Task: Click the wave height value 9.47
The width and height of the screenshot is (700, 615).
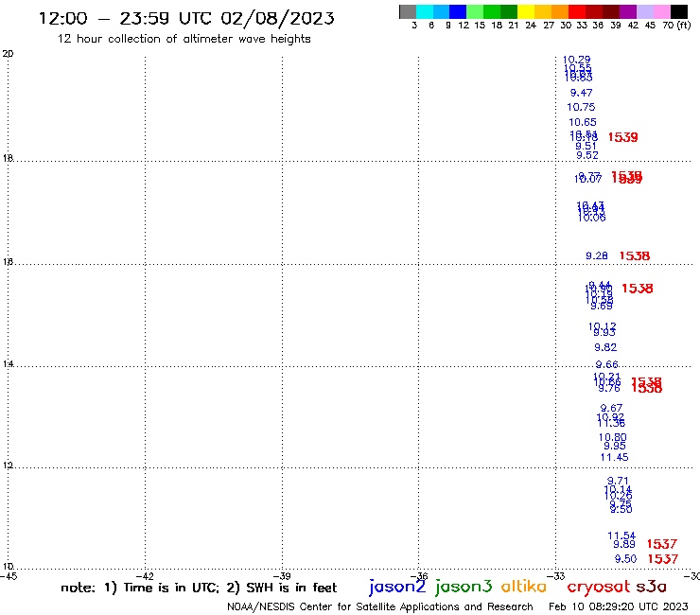Action: click(581, 93)
